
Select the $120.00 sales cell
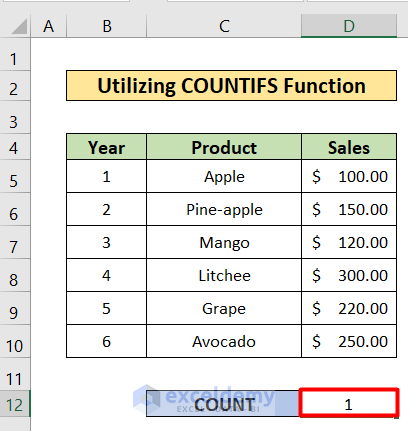(349, 242)
